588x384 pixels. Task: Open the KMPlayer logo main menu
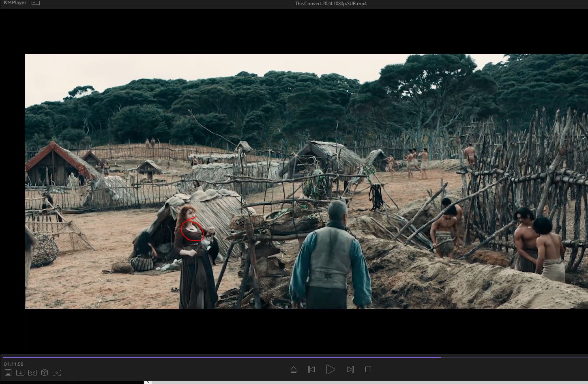pos(15,3)
